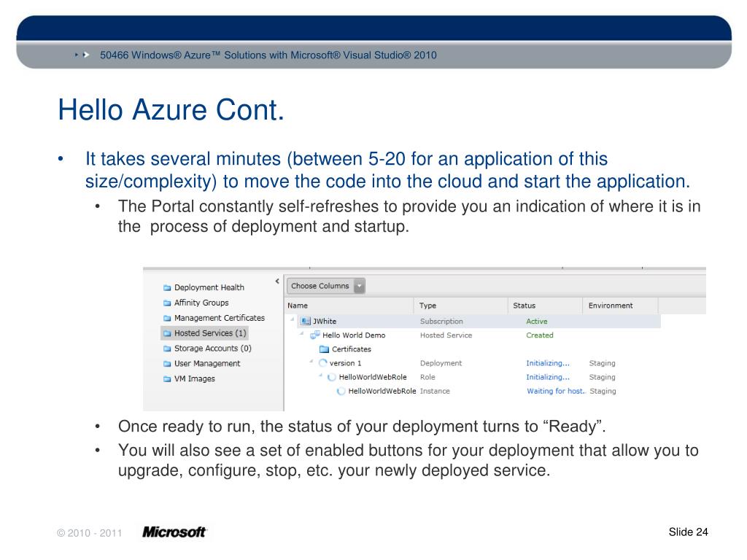747x560 pixels.
Task: Open User Management in the sidebar
Action: pyautogui.click(x=207, y=364)
